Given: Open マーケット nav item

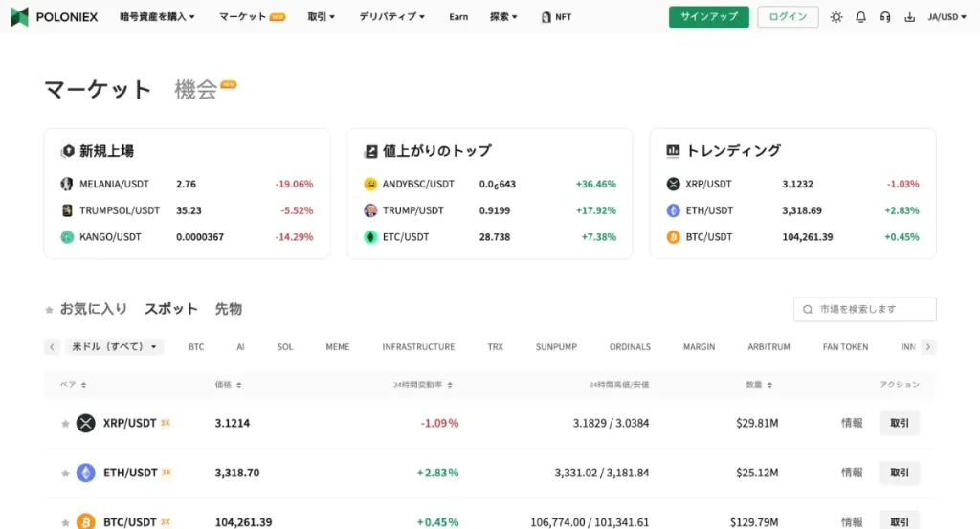Looking at the screenshot, I should [x=252, y=17].
